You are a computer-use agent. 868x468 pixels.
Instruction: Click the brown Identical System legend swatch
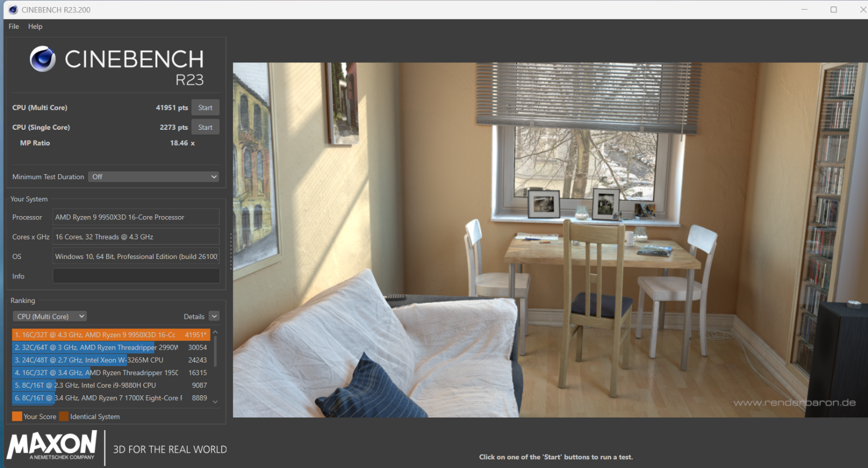pos(64,416)
